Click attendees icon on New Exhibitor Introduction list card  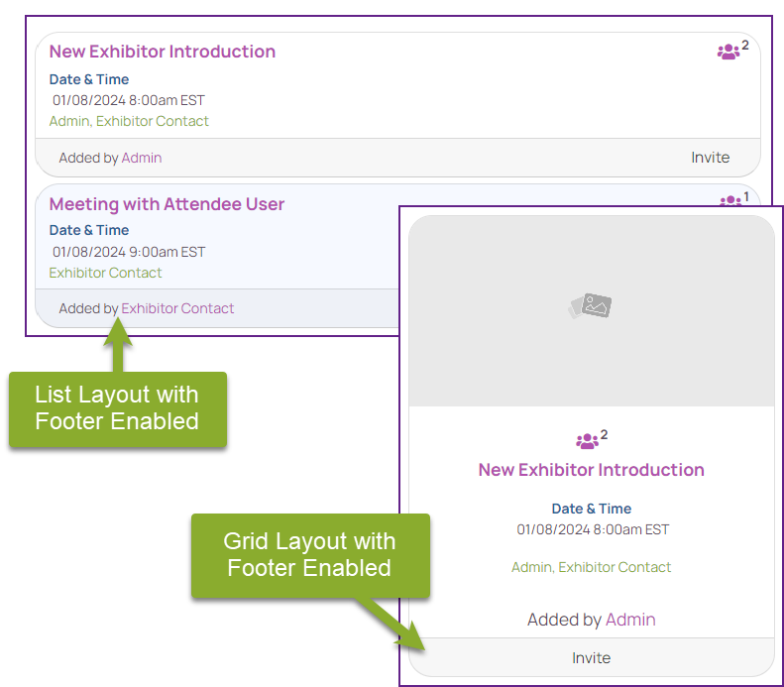click(728, 52)
